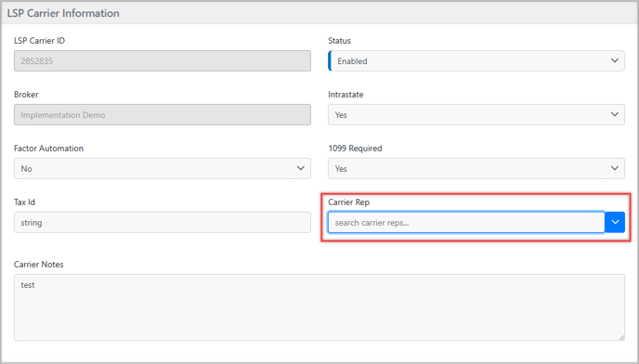The width and height of the screenshot is (639, 364).
Task: Click the LSP Carrier ID label
Action: (40, 41)
